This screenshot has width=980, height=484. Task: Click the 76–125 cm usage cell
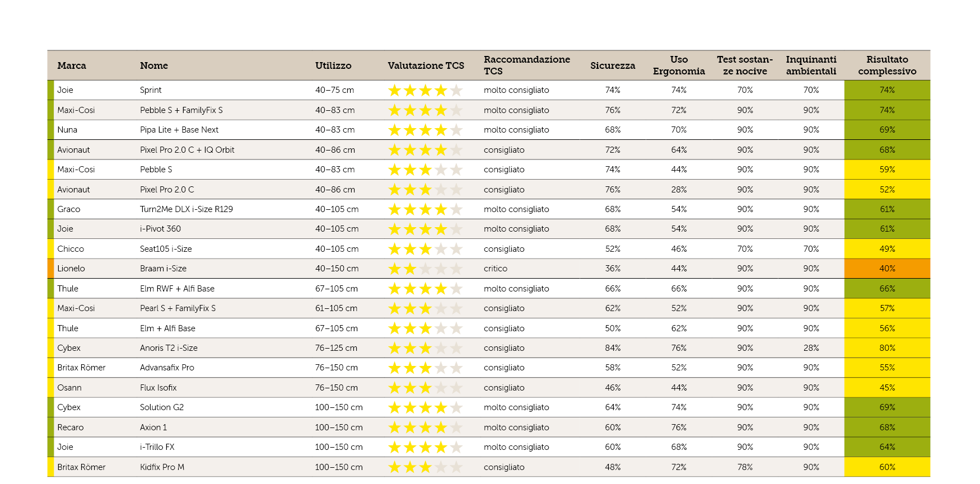[x=336, y=348]
